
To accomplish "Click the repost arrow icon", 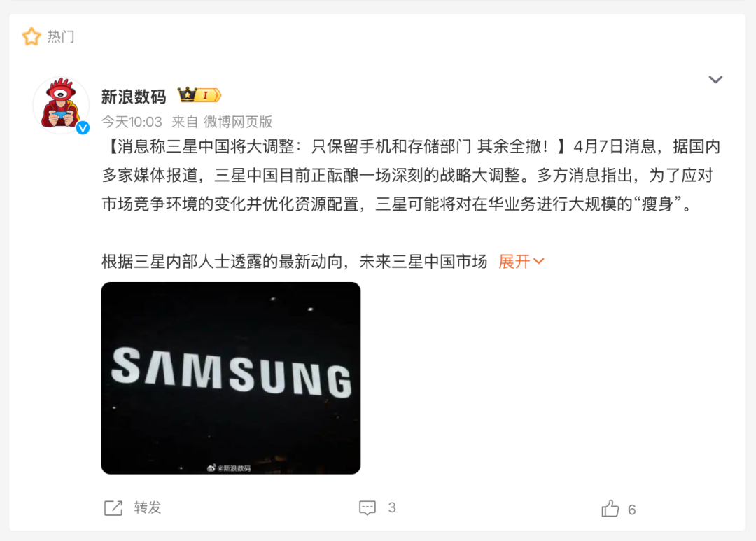I will pos(113,507).
